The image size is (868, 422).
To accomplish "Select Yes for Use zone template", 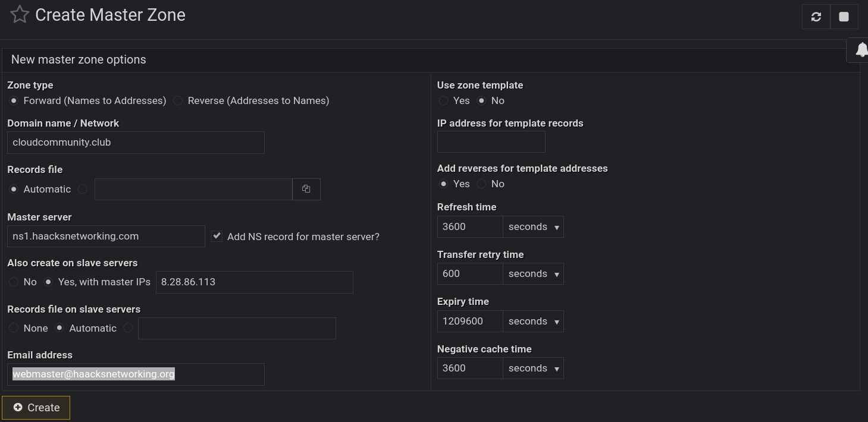I will click(443, 101).
